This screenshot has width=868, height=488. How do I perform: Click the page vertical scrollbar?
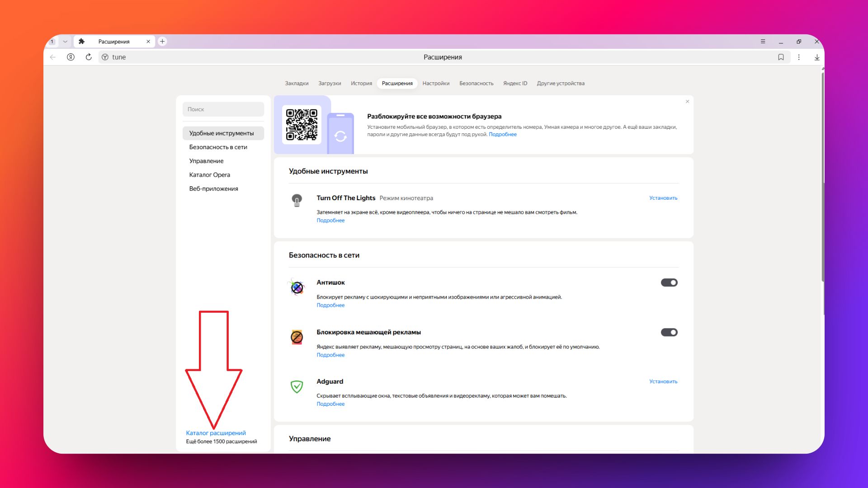click(823, 176)
